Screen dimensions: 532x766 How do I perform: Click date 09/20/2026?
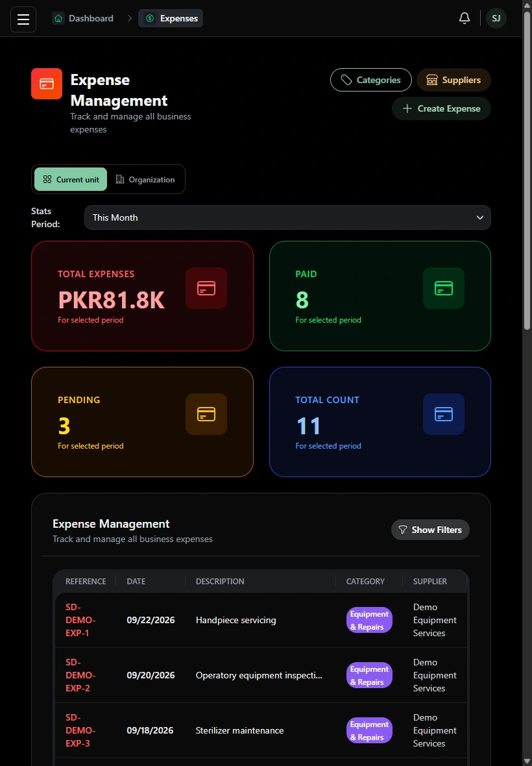pyautogui.click(x=151, y=676)
